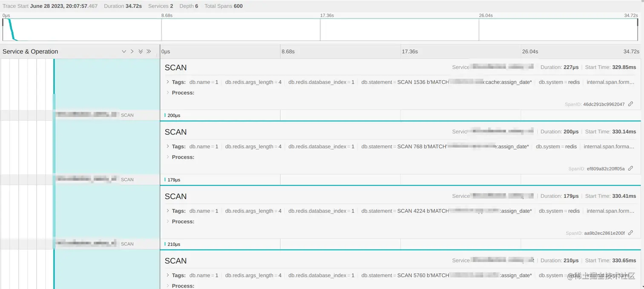This screenshot has height=289, width=644.
Task: Click Services 2 in the trace header
Action: [x=161, y=6]
